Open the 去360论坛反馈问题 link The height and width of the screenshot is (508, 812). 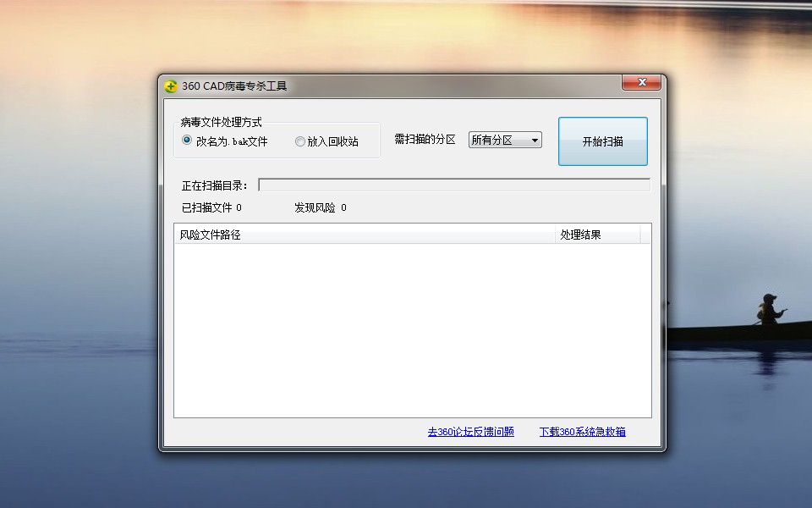[470, 432]
